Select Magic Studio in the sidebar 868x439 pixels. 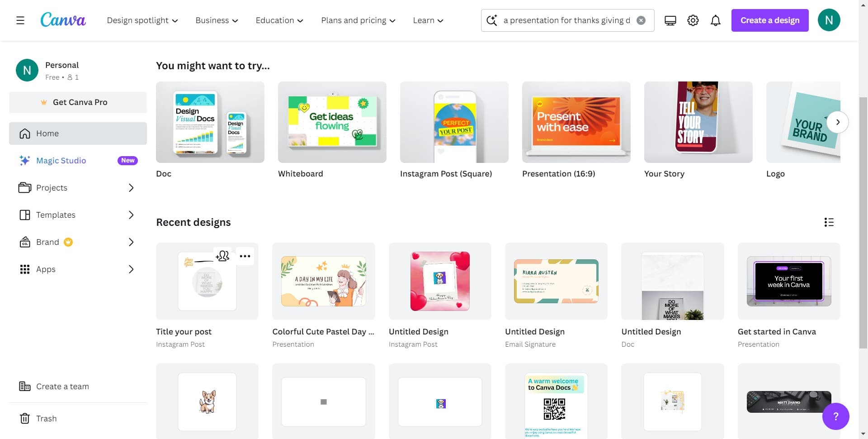click(x=61, y=161)
